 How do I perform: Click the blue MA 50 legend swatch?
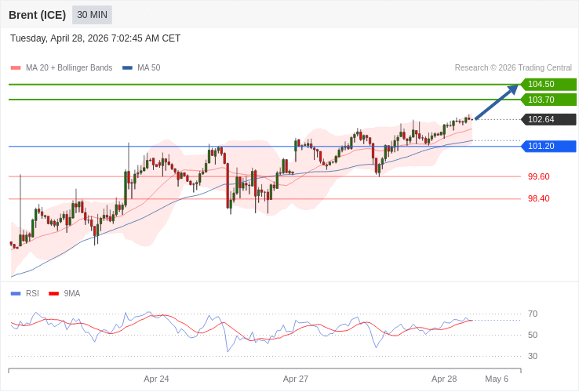click(127, 68)
